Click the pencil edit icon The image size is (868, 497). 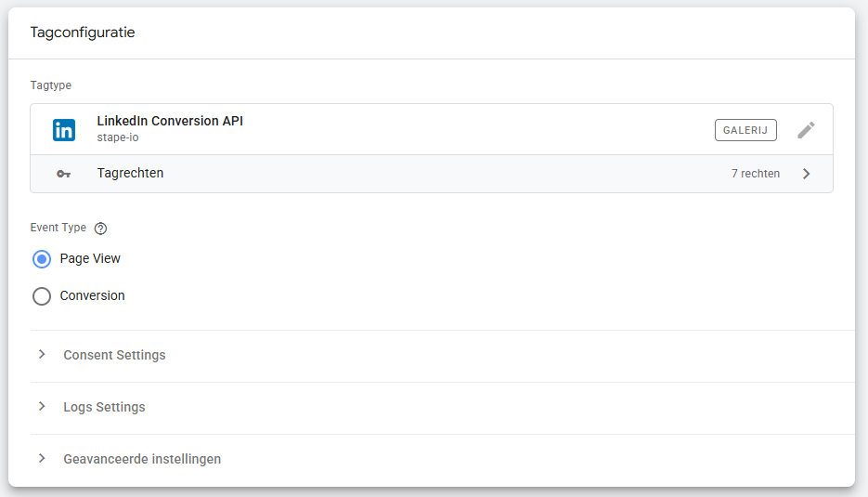(806, 130)
